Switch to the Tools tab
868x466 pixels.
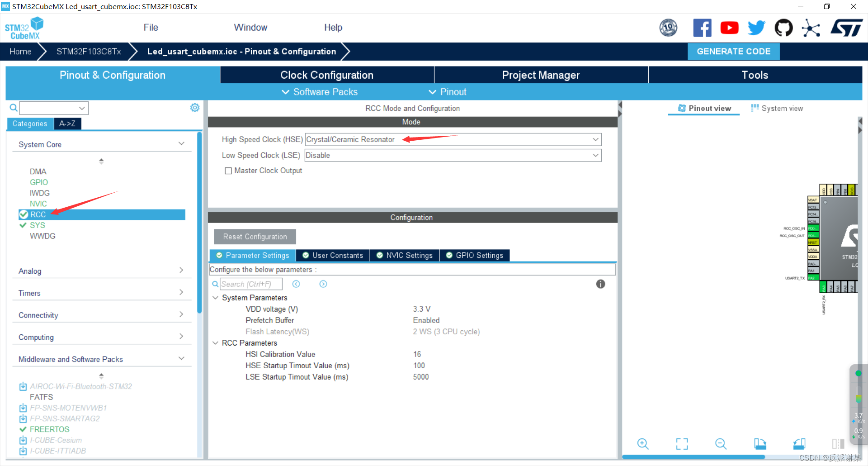(755, 75)
